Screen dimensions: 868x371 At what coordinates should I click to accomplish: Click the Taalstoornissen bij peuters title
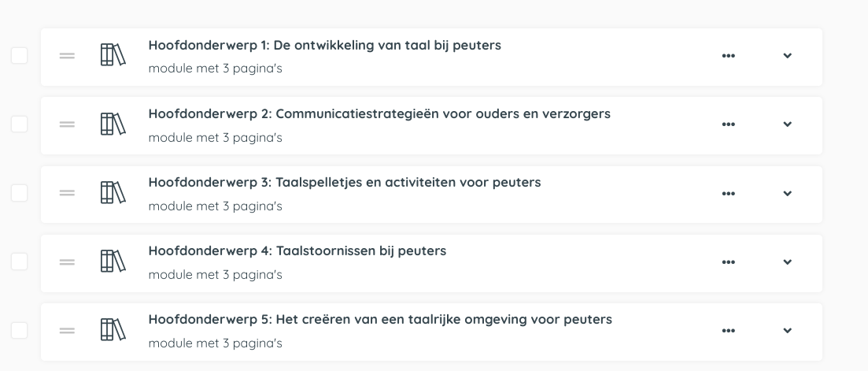pos(297,250)
